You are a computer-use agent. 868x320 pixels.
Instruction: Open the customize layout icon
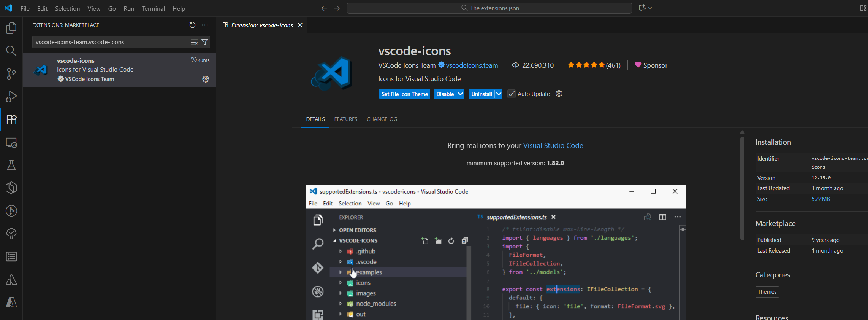pyautogui.click(x=863, y=8)
